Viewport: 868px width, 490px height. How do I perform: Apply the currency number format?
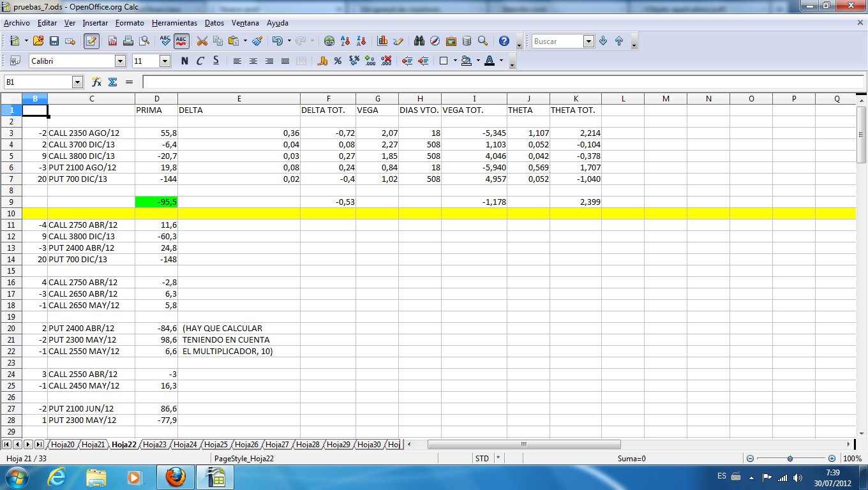pyautogui.click(x=322, y=61)
